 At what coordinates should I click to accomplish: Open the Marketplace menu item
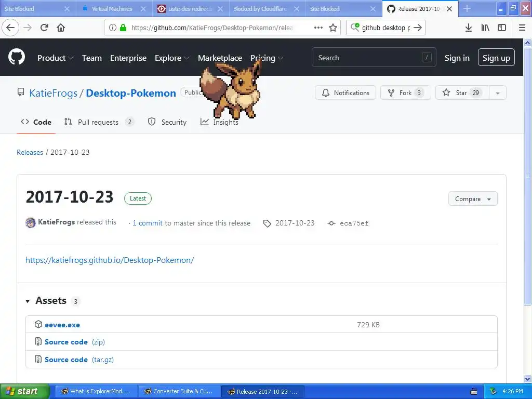point(220,58)
